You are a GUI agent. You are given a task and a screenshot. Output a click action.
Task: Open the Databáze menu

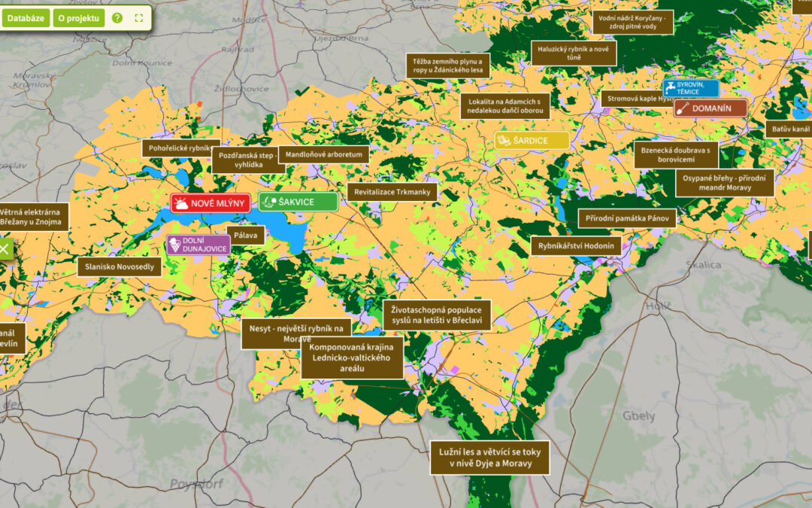[x=26, y=18]
